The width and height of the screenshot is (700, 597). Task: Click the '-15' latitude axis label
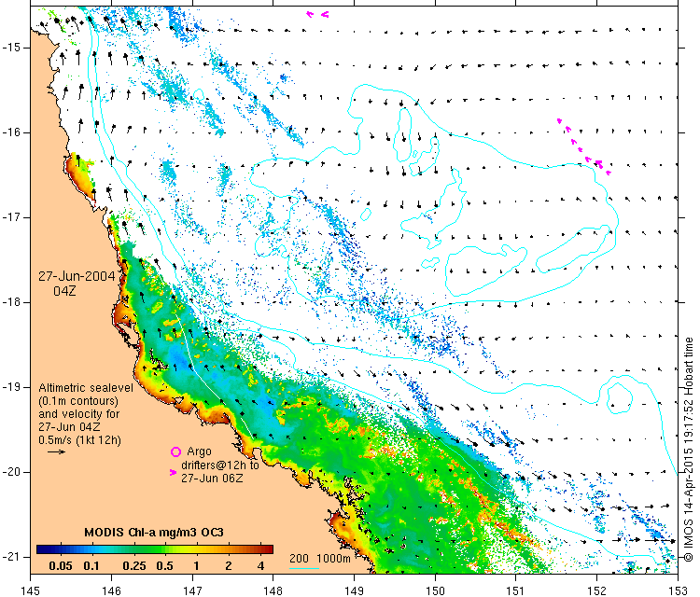click(10, 48)
